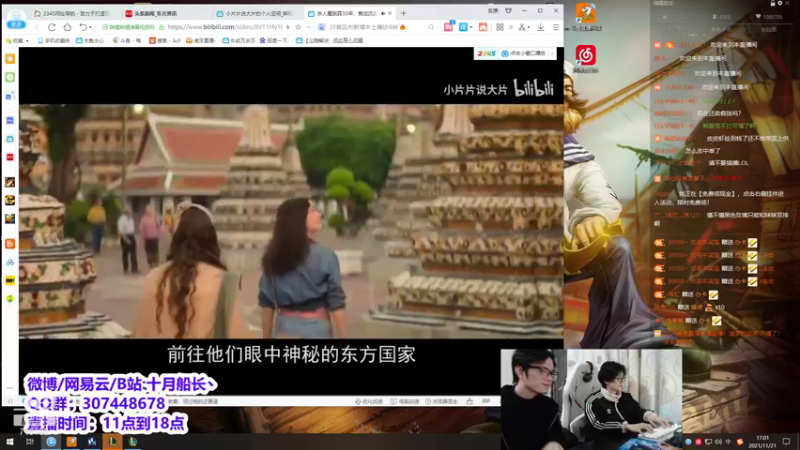This screenshot has width=800, height=450.
Task: Click League of Legends taskbar icon
Action: pyautogui.click(x=112, y=442)
